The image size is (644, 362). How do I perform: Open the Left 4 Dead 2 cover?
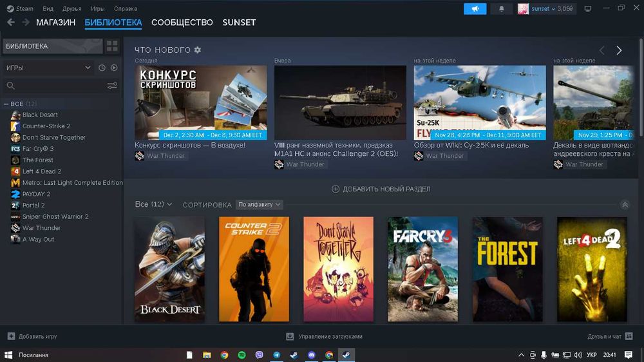point(592,269)
